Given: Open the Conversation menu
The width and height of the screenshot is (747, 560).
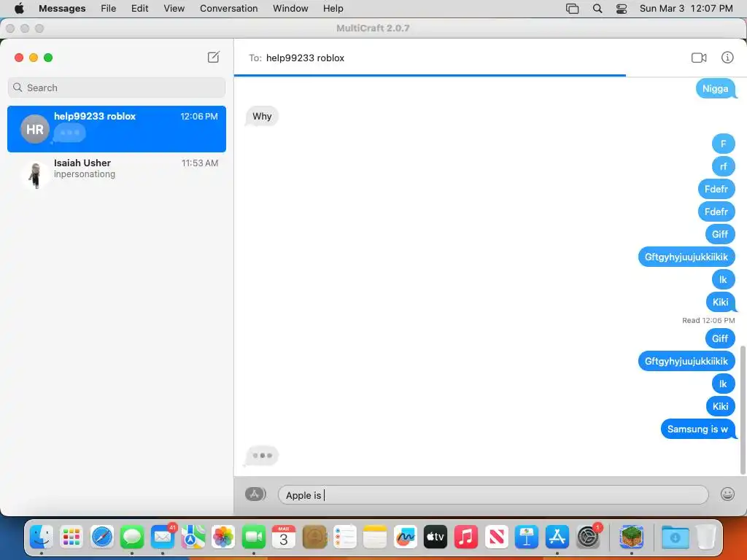Looking at the screenshot, I should (x=228, y=8).
